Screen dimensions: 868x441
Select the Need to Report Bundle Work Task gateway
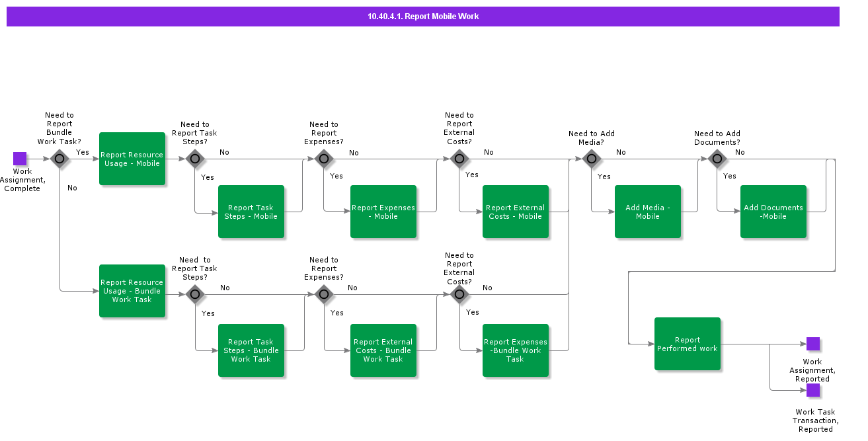pos(59,159)
